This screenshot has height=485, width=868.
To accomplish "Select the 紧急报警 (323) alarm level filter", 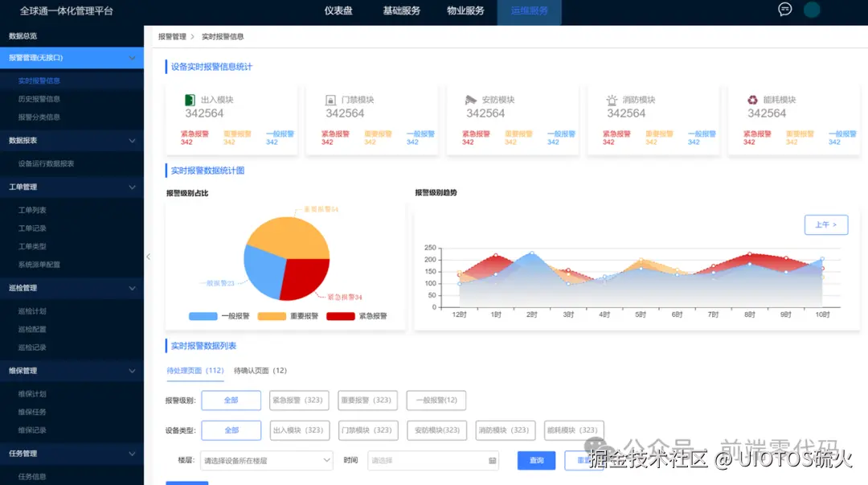I will coord(299,400).
